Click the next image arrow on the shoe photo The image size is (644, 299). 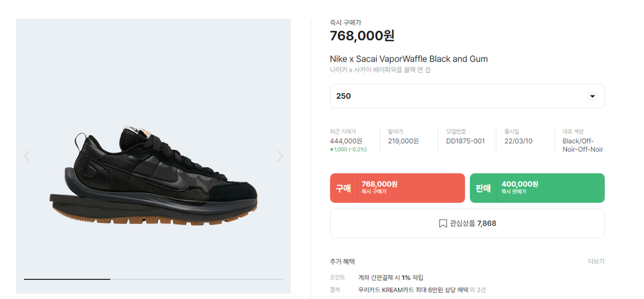tap(280, 156)
